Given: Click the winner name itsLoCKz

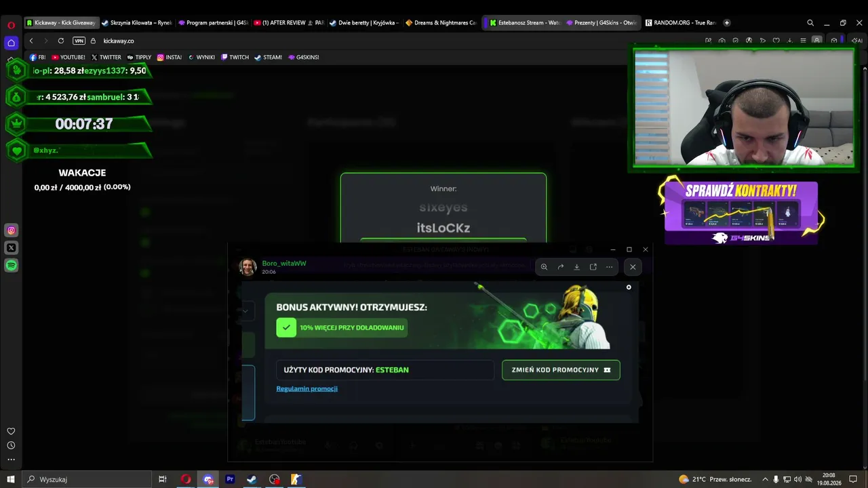Looking at the screenshot, I should tap(443, 228).
